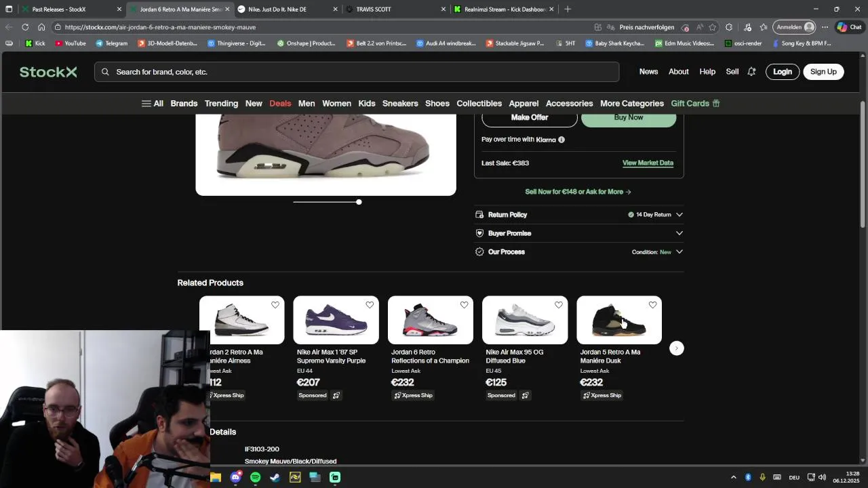Click the Klarna info icon
Screen dimensions: 868x488
click(x=561, y=140)
